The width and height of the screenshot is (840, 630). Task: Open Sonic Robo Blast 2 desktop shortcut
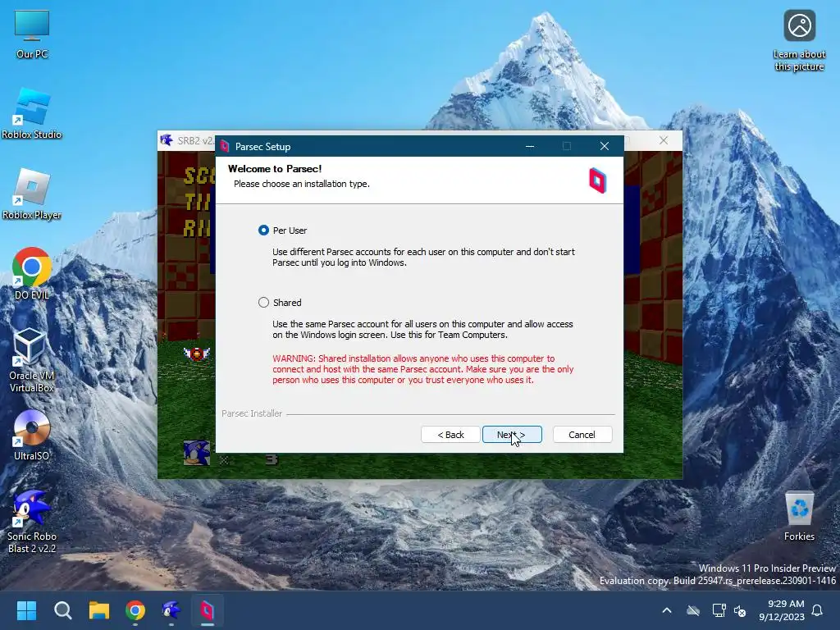pyautogui.click(x=32, y=521)
